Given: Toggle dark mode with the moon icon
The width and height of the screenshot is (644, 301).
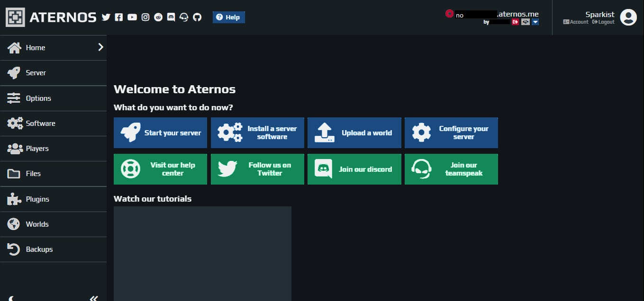Looking at the screenshot, I should pyautogui.click(x=12, y=298).
